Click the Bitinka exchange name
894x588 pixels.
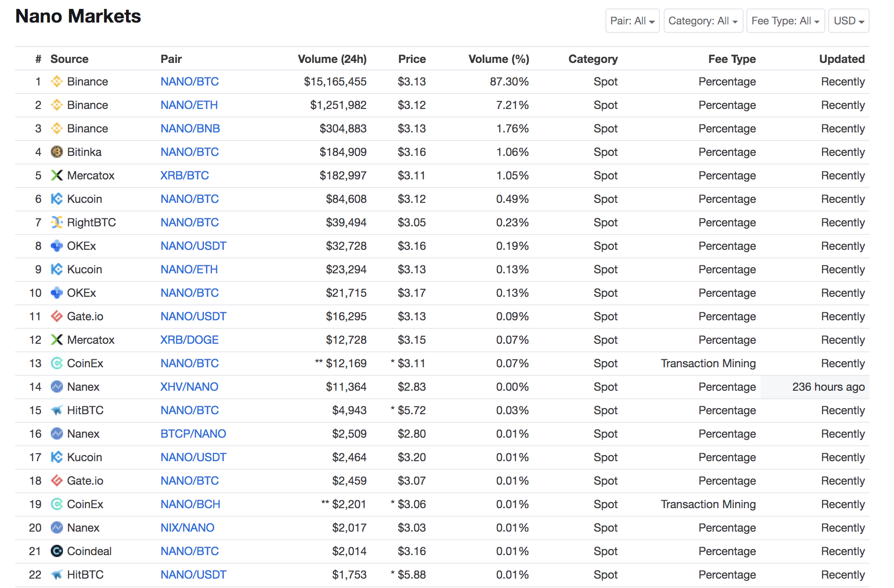pyautogui.click(x=84, y=152)
